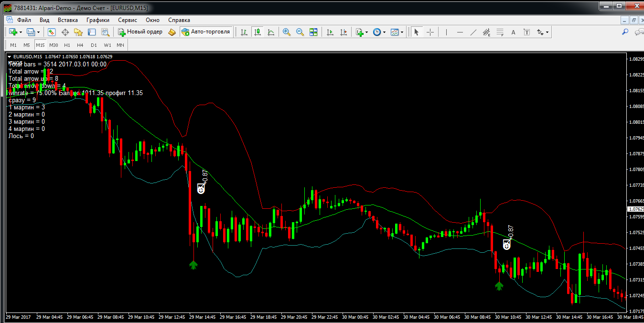Viewport: 644px width, 323px height.
Task: Open the Сервис menu
Action: click(x=127, y=20)
